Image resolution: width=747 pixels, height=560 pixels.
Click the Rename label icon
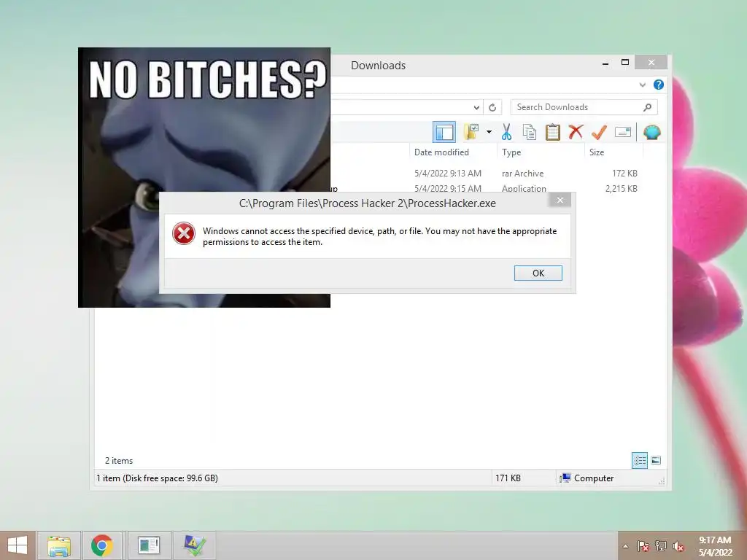coord(623,132)
